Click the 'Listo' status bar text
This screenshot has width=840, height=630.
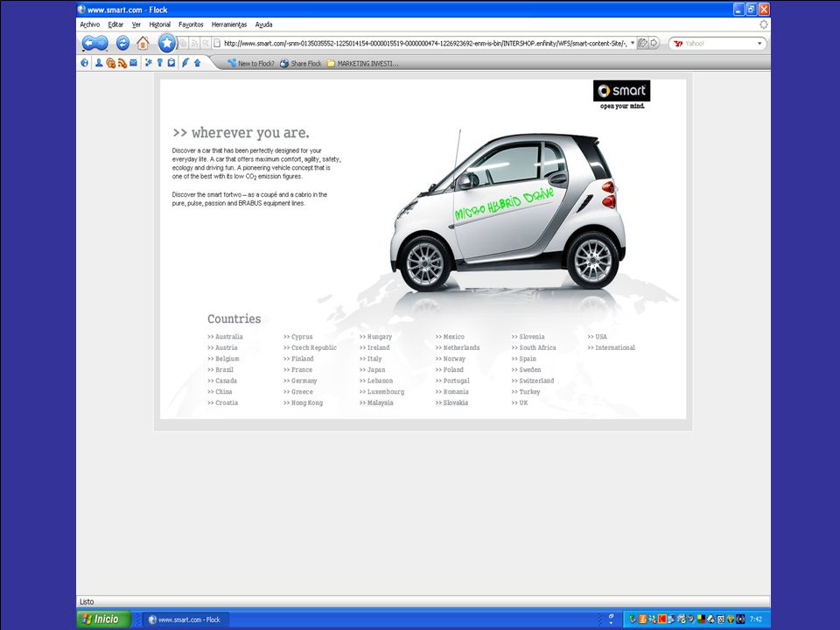pos(87,602)
